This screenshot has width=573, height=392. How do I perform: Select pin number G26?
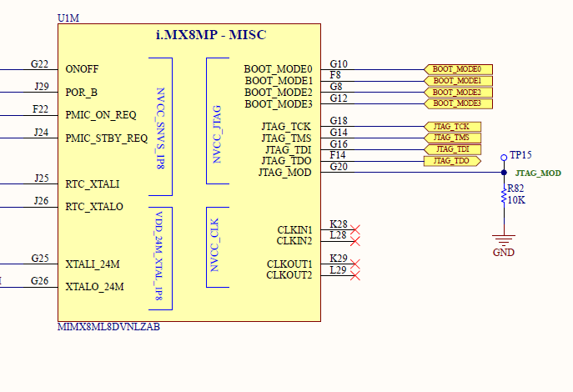[39, 281]
